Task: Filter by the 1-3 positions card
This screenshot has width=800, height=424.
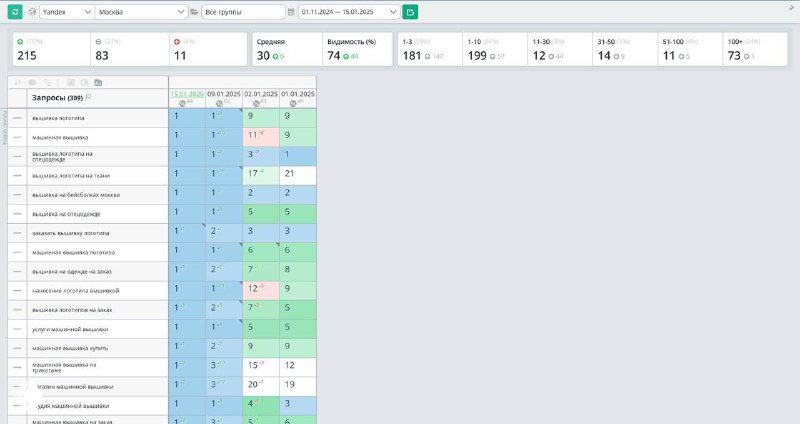Action: point(430,49)
